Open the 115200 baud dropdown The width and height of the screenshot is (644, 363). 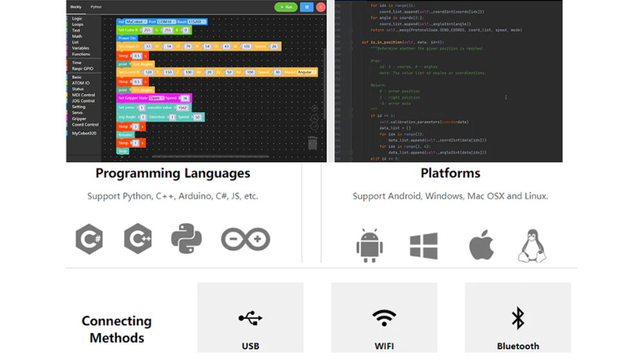[196, 22]
